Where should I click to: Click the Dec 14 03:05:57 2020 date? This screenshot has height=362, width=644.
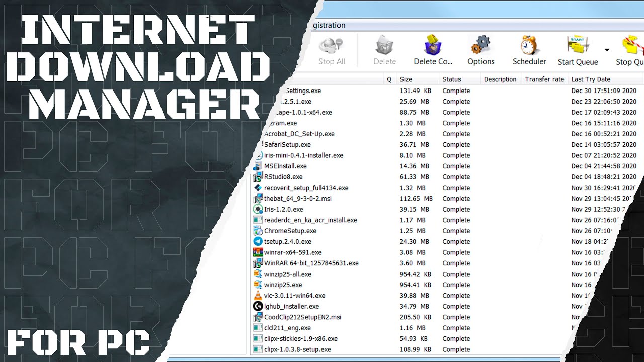point(604,144)
